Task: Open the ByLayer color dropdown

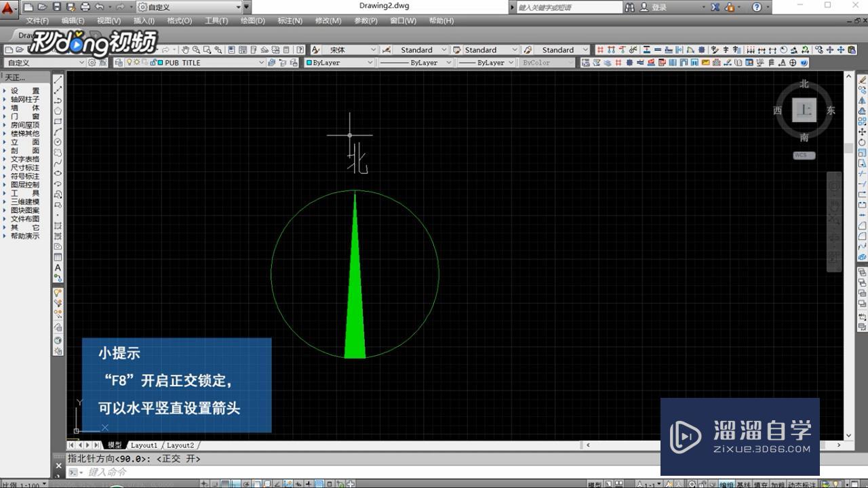Action: (x=339, y=62)
